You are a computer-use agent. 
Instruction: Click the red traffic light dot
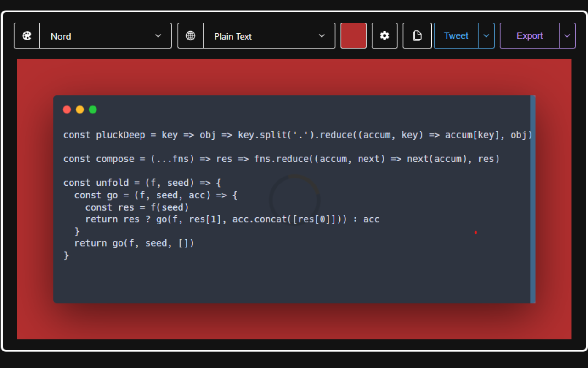67,109
